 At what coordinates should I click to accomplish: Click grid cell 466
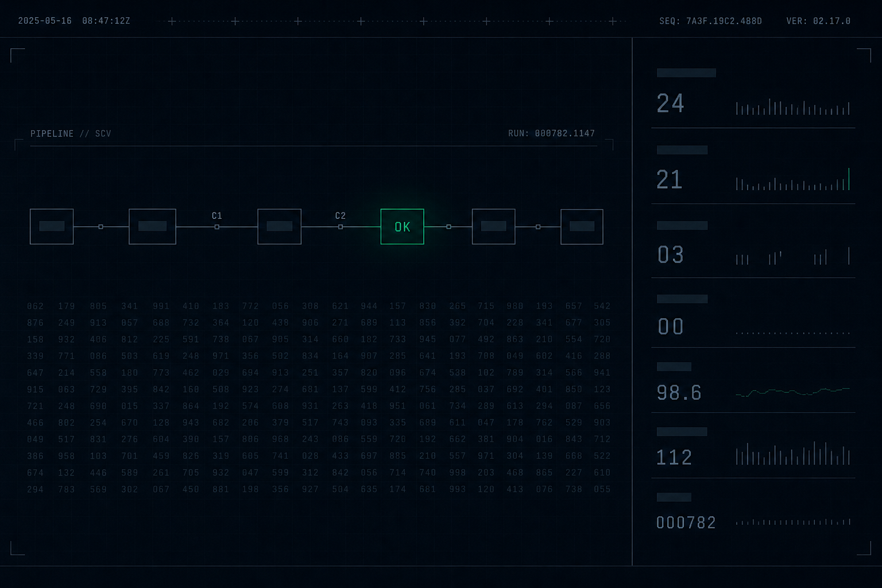point(35,423)
